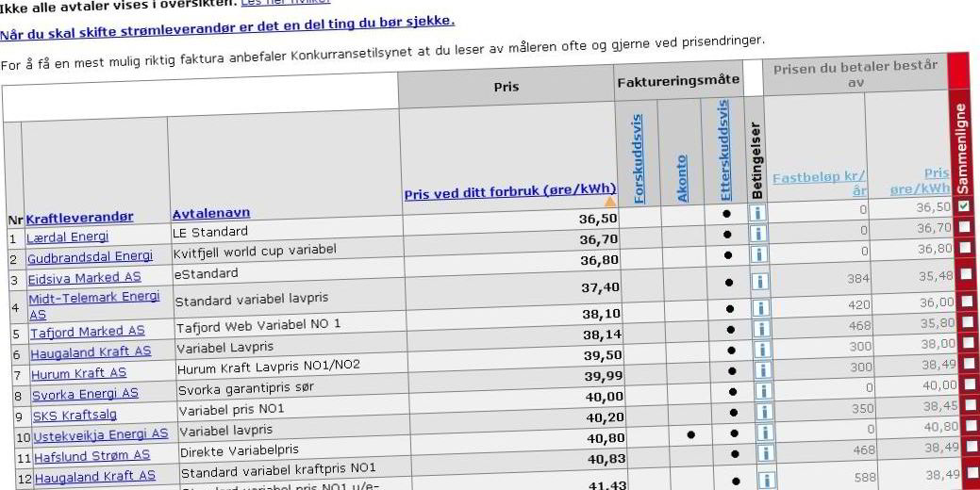The image size is (980, 490).
Task: Open info icon for Kvitfjell world cup variabel
Action: (757, 234)
